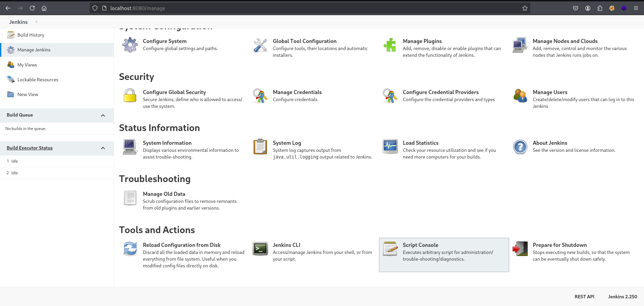This screenshot has height=306, width=644.
Task: Open My Views in sidebar
Action: click(x=27, y=65)
